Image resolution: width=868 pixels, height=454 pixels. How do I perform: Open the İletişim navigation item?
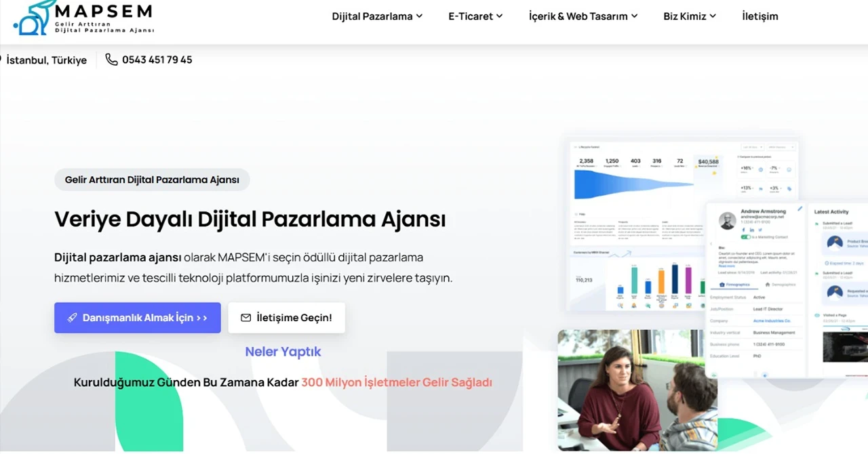pyautogui.click(x=759, y=16)
